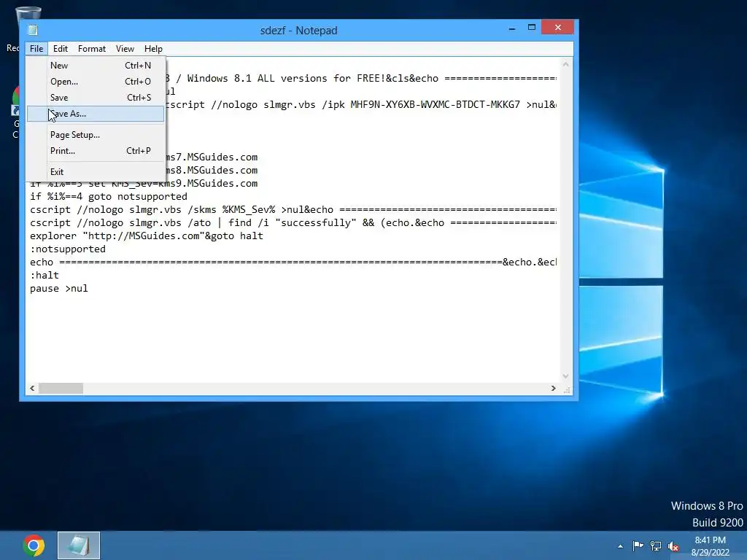Select Page Setup... menu entry
This screenshot has width=747, height=560.
click(x=96, y=135)
